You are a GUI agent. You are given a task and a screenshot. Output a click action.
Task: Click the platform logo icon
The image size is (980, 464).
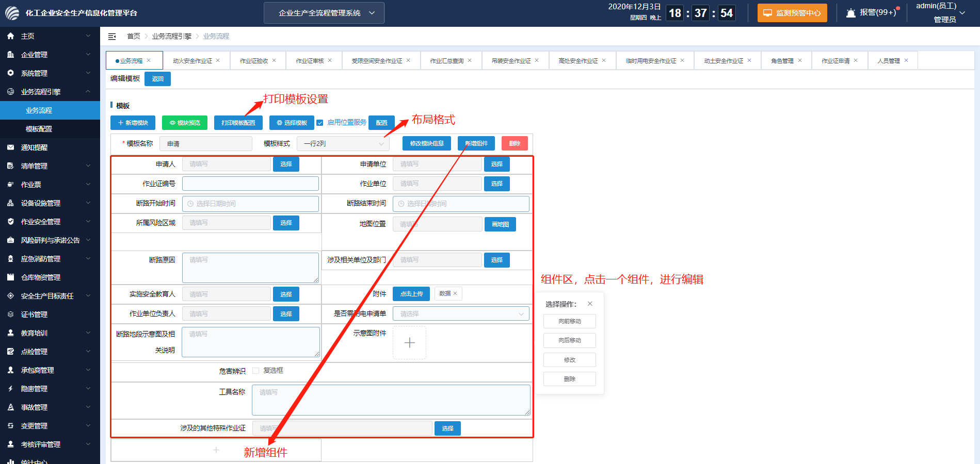pyautogui.click(x=12, y=13)
